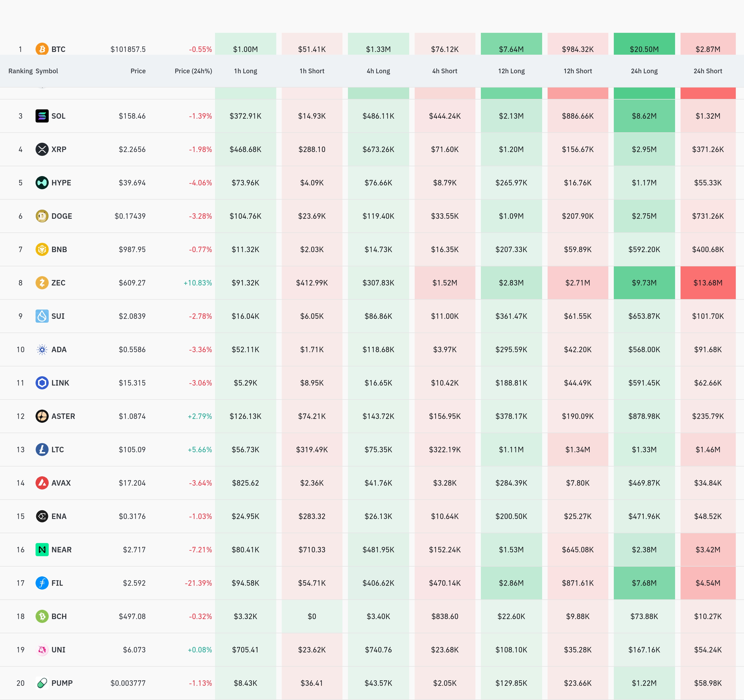Click the HYPE token icon
The image size is (744, 700).
[42, 183]
